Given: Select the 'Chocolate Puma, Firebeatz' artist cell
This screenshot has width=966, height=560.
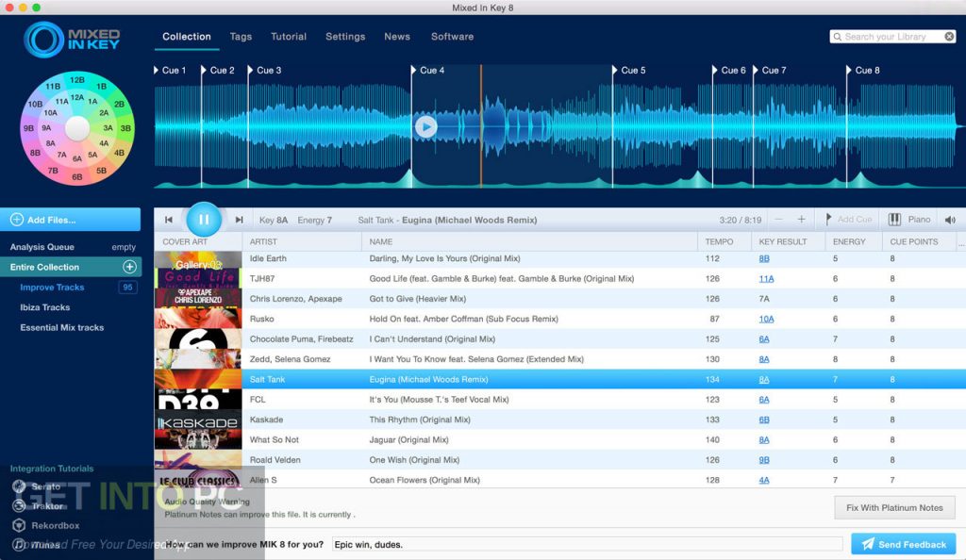Looking at the screenshot, I should [301, 339].
